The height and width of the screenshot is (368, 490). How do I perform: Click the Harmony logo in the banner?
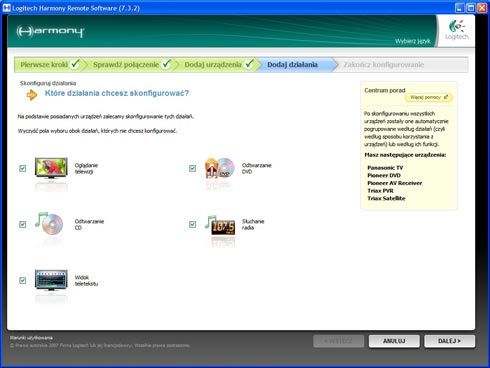coord(50,32)
